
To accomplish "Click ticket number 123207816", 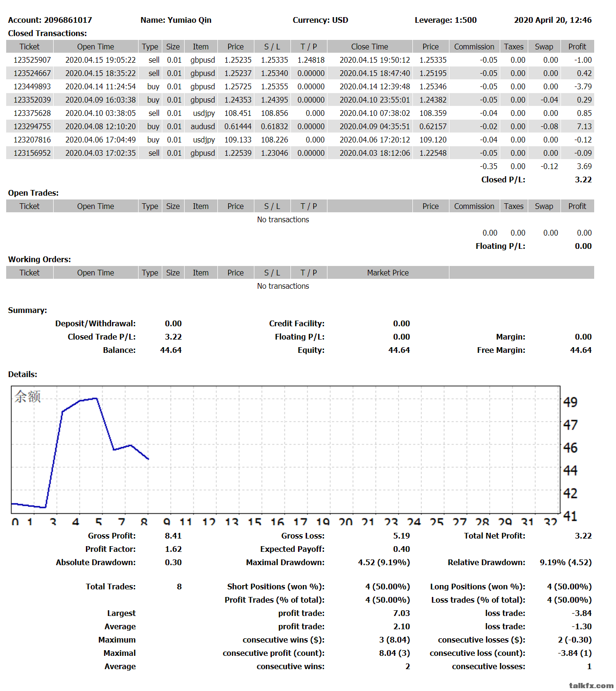I will [32, 140].
